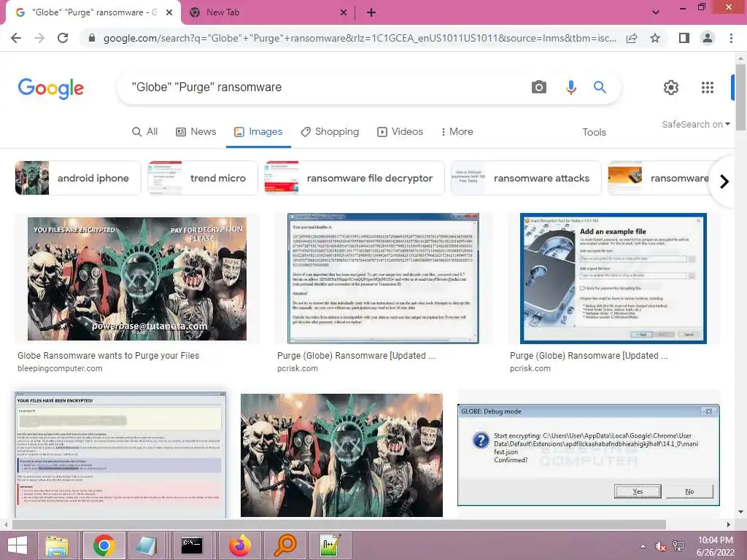Open Chrome's three-dot menu
The height and width of the screenshot is (560, 747).
731,38
